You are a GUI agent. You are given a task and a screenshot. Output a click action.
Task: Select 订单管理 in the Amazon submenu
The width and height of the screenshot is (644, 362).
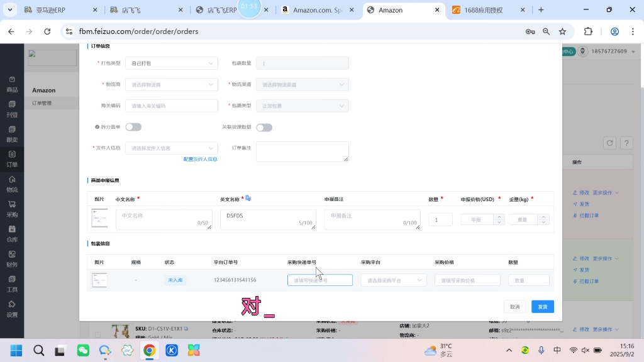[x=42, y=103]
